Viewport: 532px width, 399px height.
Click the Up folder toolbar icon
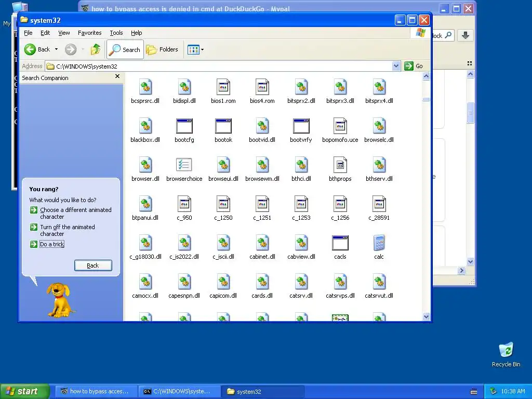96,49
